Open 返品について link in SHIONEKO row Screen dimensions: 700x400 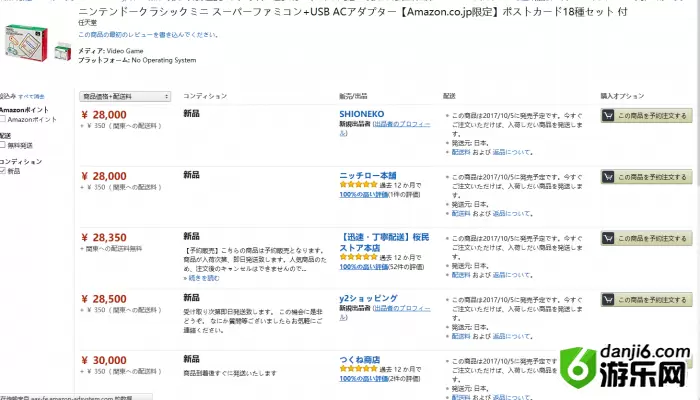[512, 152]
